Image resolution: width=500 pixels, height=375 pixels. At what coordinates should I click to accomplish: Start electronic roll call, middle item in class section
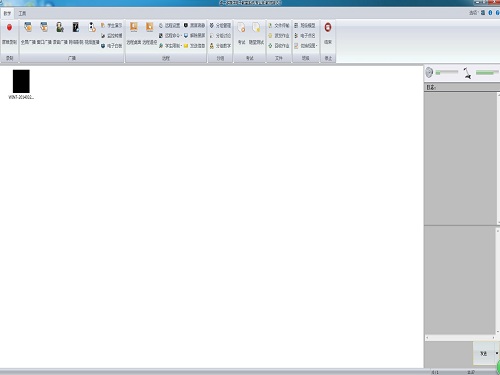click(x=305, y=35)
